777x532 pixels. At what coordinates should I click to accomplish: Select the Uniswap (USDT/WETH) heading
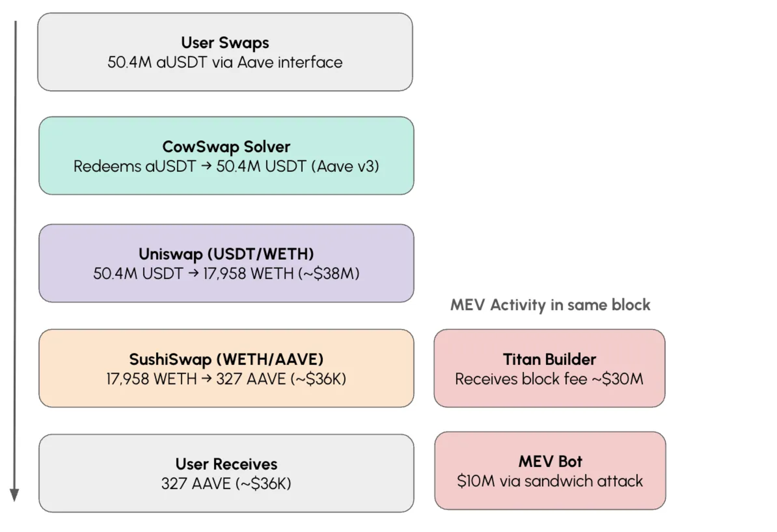pos(226,254)
